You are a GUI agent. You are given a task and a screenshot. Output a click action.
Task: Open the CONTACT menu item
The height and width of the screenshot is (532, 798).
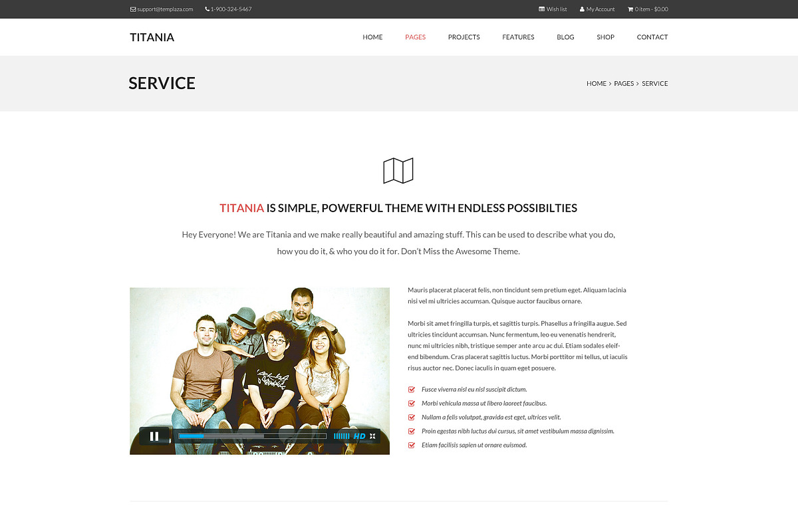click(652, 37)
